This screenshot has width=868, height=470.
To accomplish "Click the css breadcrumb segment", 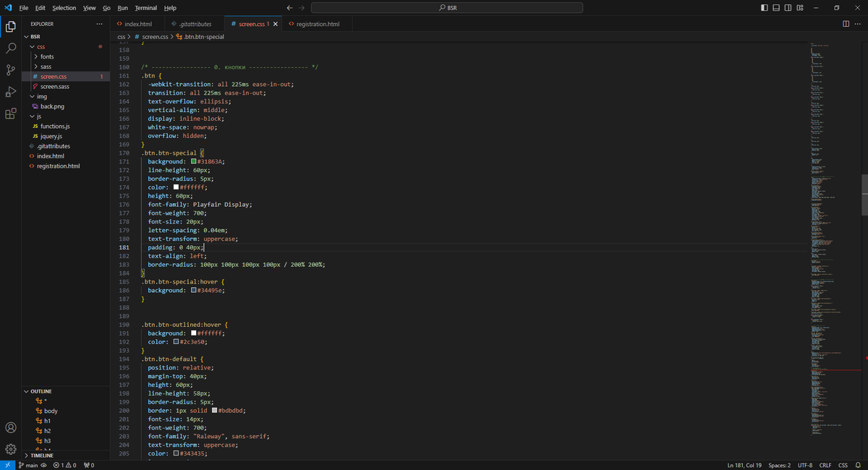I will (121, 36).
